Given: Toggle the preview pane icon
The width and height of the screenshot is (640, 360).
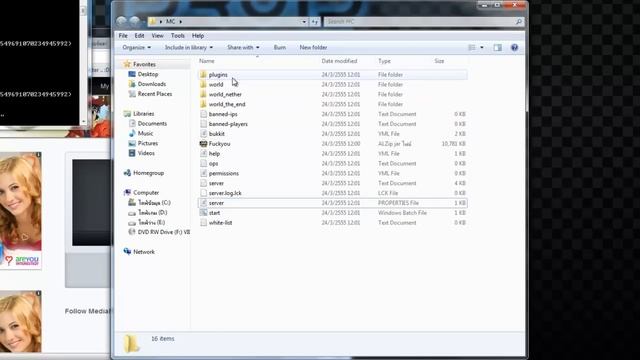Looking at the screenshot, I should point(498,48).
